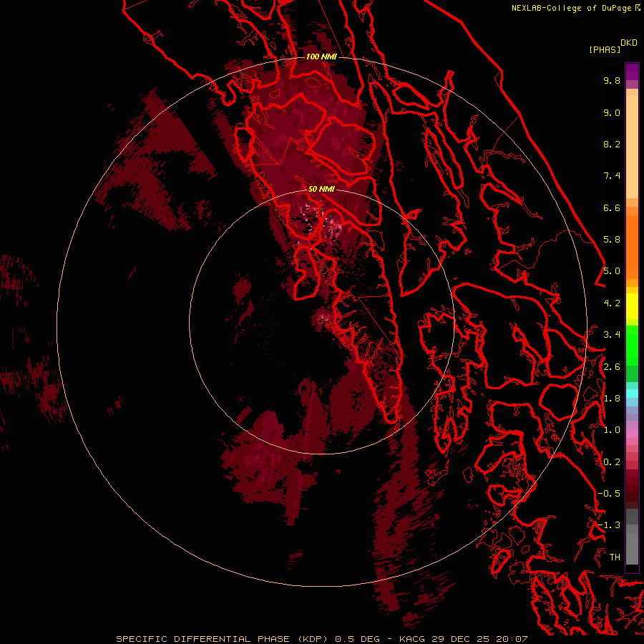The width and height of the screenshot is (644, 644).
Task: Click the 8.2 scale value
Action: click(x=612, y=144)
